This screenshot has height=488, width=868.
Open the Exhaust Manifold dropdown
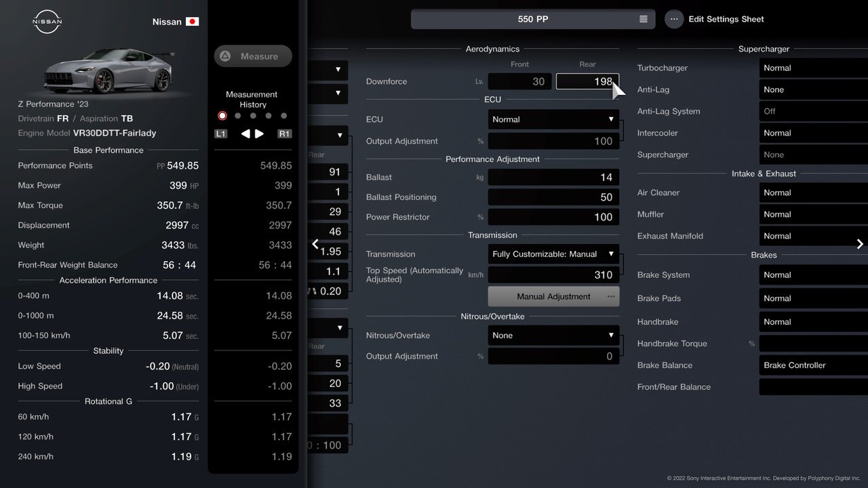[x=813, y=236]
